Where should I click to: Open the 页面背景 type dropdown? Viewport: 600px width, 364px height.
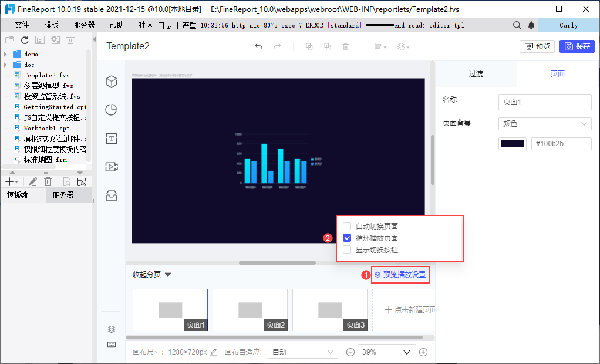tap(545, 124)
